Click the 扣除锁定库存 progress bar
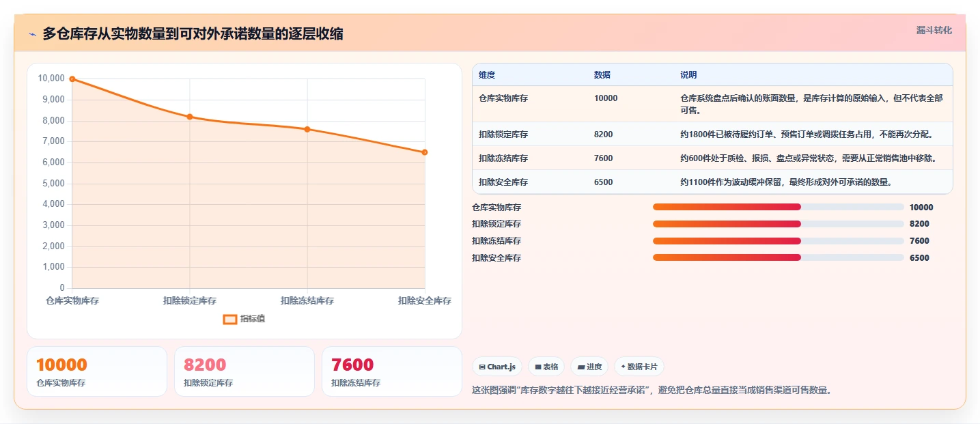The width and height of the screenshot is (980, 424). click(x=779, y=224)
